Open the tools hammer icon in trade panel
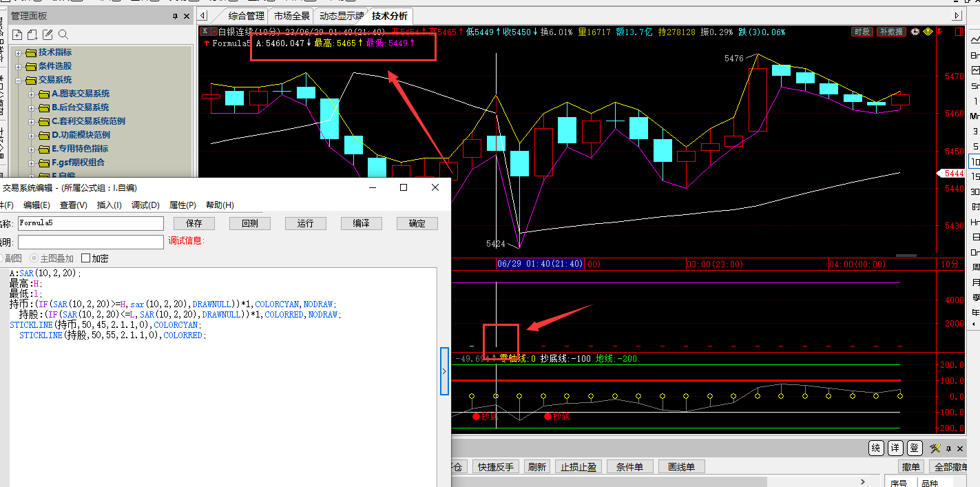This screenshot has width=980, height=487. pos(935,448)
